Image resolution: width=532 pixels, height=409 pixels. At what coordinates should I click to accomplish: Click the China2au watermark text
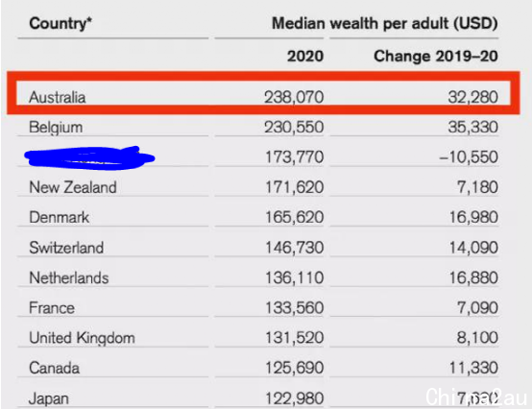[476, 397]
